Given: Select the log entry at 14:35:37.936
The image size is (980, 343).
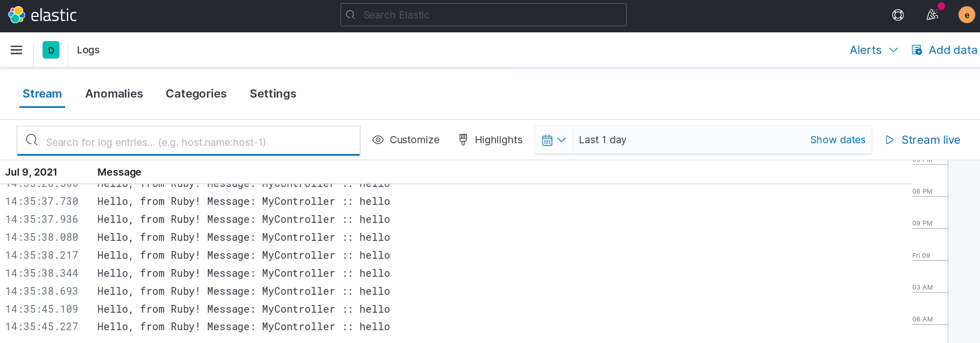Looking at the screenshot, I should tap(456, 219).
